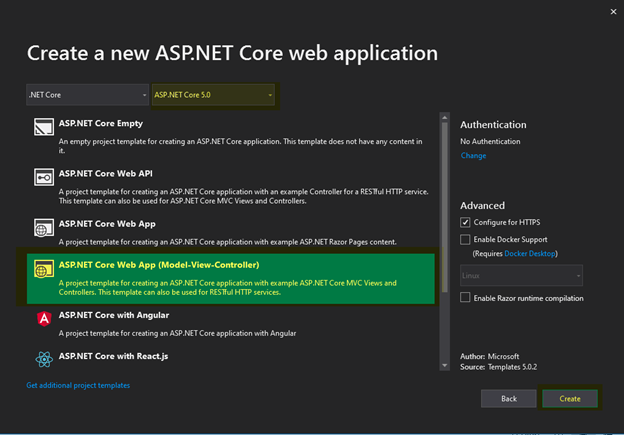
Task: Click the ASP.NET Core Empty template icon
Action: [x=43, y=128]
